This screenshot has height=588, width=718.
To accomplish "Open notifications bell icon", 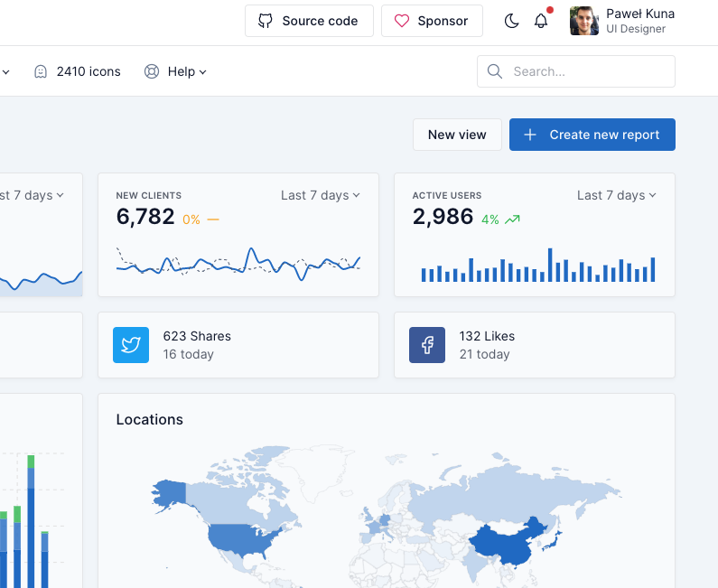I will coord(541,21).
